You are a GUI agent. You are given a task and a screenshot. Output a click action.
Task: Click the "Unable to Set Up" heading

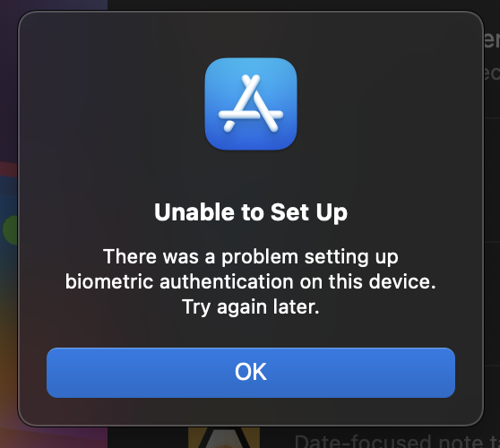tap(251, 212)
